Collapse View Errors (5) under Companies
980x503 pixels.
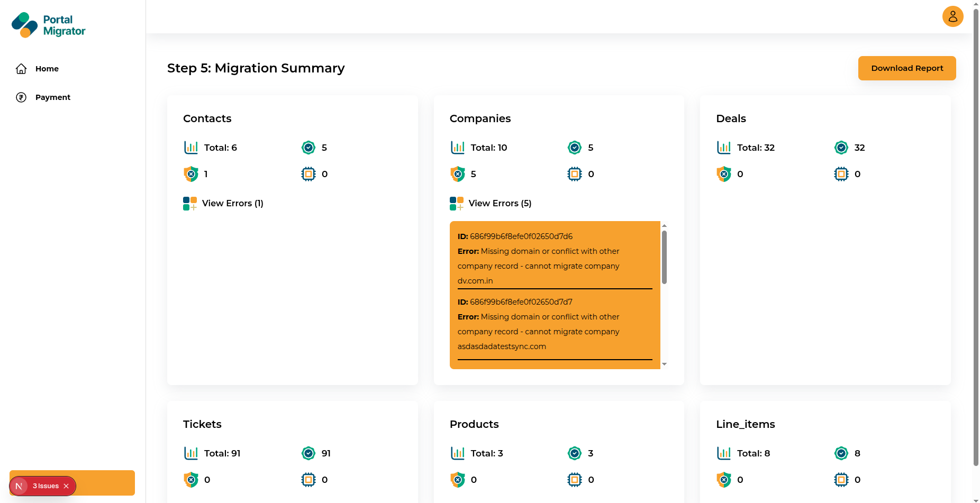(499, 203)
